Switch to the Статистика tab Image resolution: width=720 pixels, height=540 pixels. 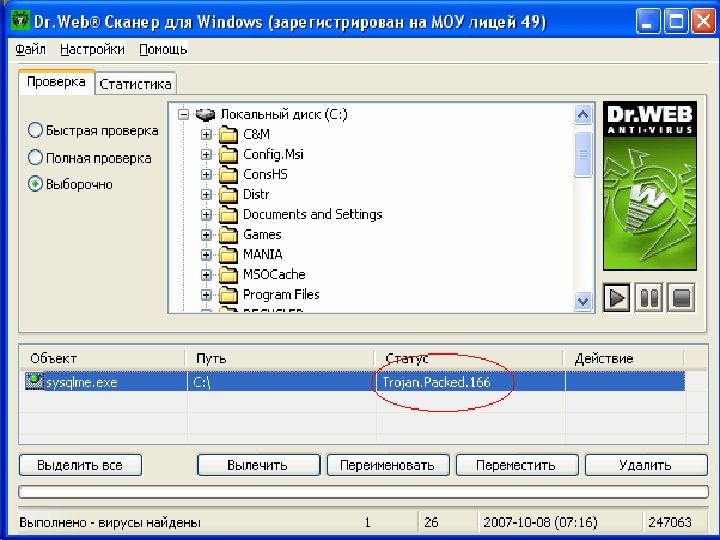click(x=135, y=84)
